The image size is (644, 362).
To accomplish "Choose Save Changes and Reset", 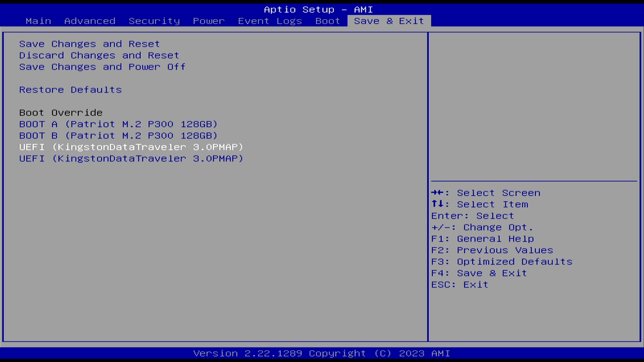I will point(89,44).
